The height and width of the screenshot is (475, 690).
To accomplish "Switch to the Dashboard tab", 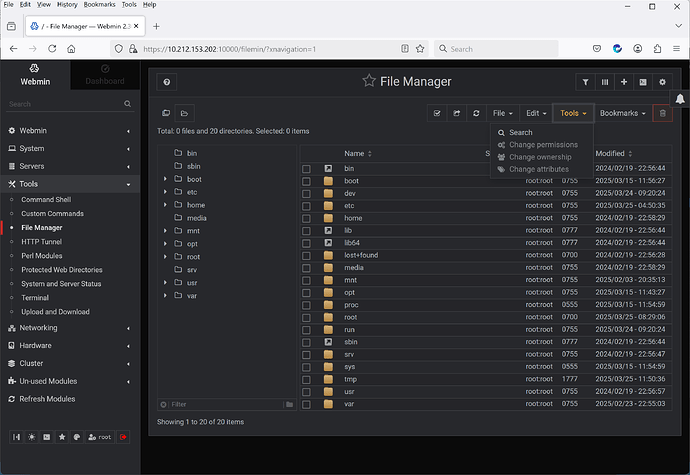I will [105, 75].
